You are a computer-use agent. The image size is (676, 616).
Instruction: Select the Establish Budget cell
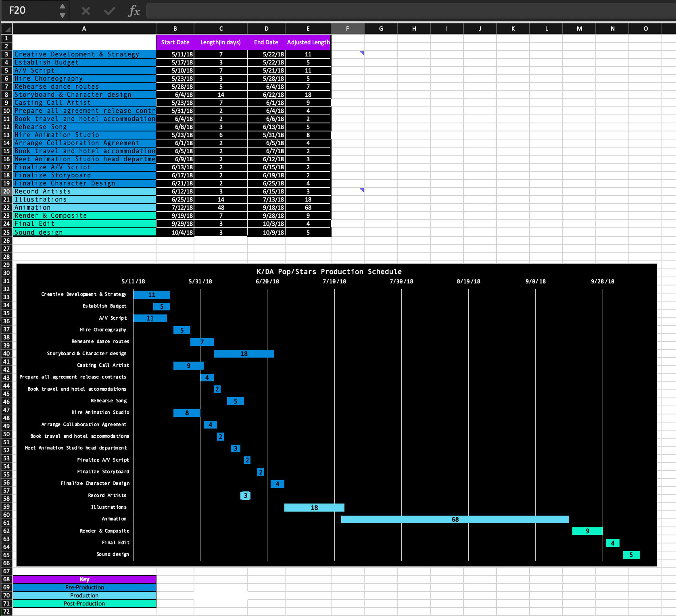pos(84,62)
